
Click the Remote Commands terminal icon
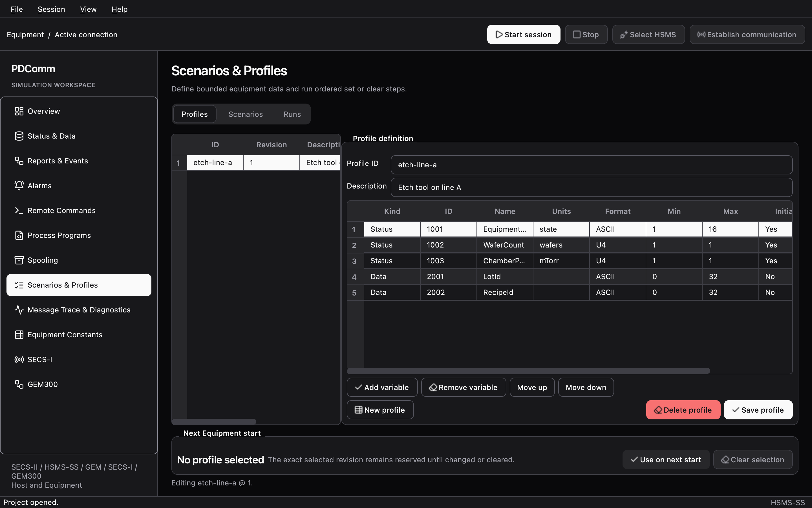point(19,211)
